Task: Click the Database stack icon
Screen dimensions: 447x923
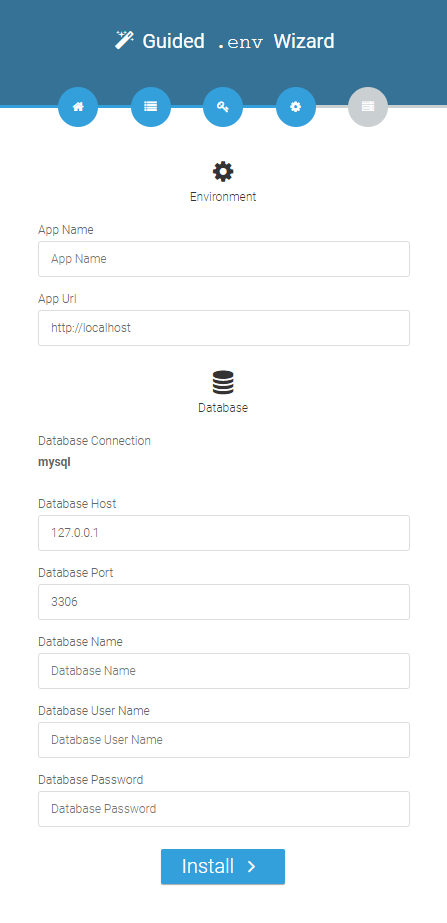Action: click(x=223, y=383)
